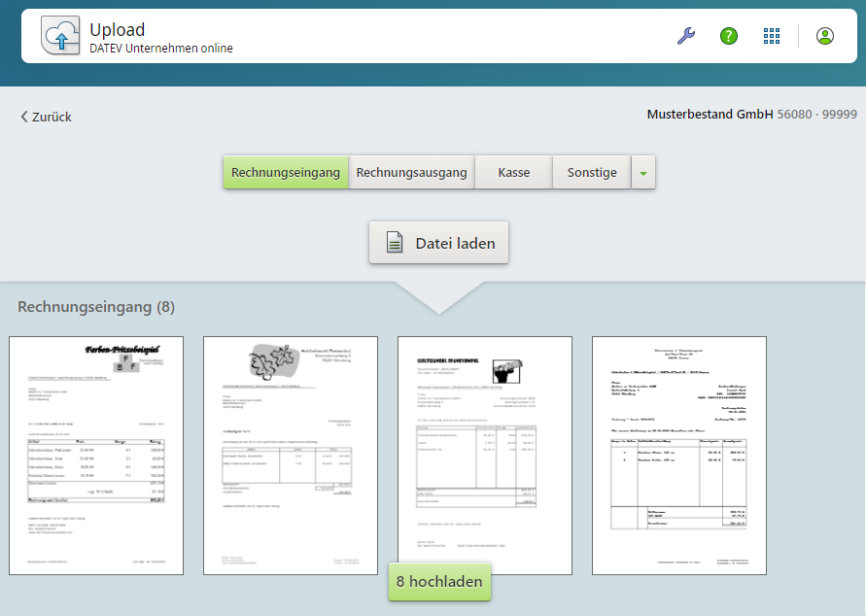
Task: Open the Farben-Preisbeispiel invoice thumbnail
Action: (95, 455)
